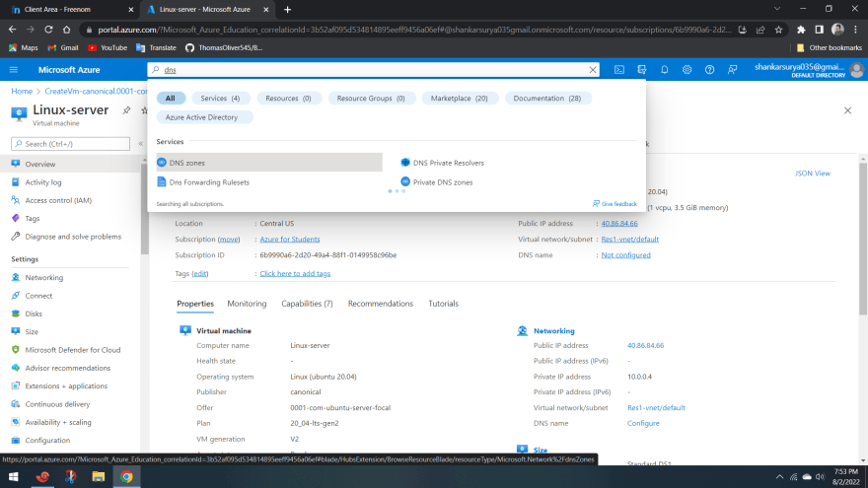Select the All search filter

click(170, 98)
